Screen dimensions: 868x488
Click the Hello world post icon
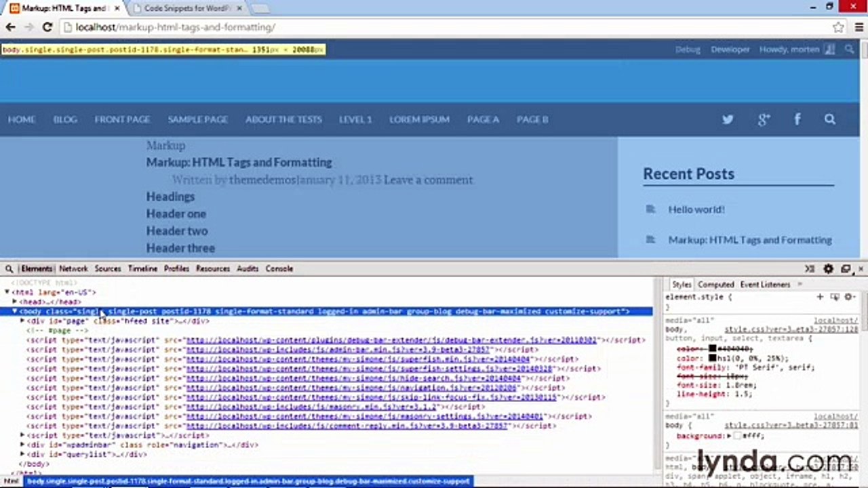click(650, 209)
